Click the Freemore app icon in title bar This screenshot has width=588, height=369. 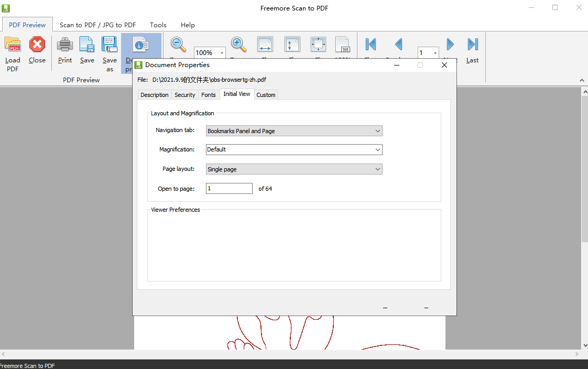tap(6, 8)
